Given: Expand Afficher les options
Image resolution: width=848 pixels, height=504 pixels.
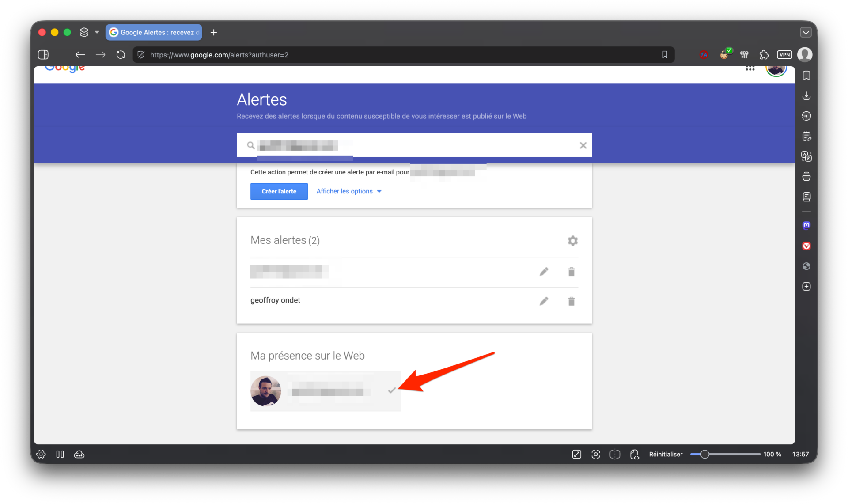Looking at the screenshot, I should coord(349,191).
